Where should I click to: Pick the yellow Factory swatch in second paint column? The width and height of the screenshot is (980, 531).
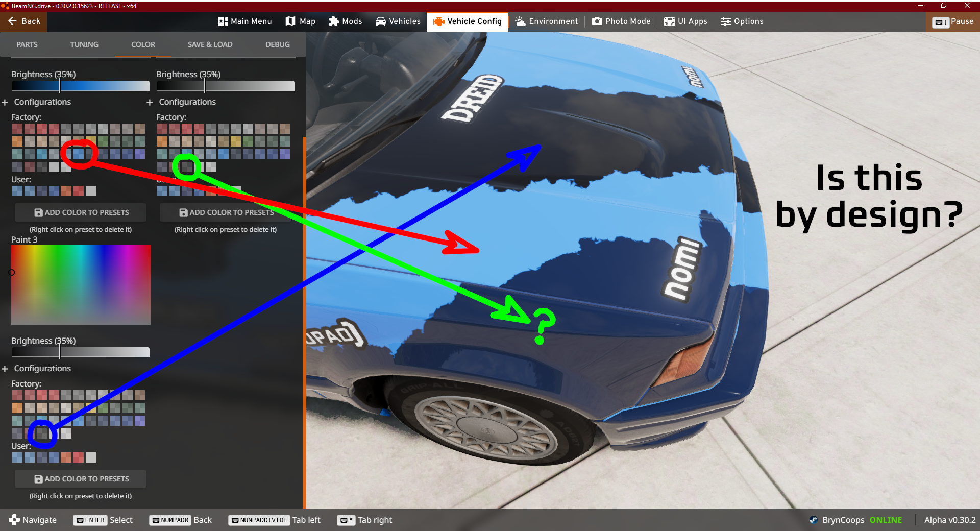pyautogui.click(x=236, y=141)
